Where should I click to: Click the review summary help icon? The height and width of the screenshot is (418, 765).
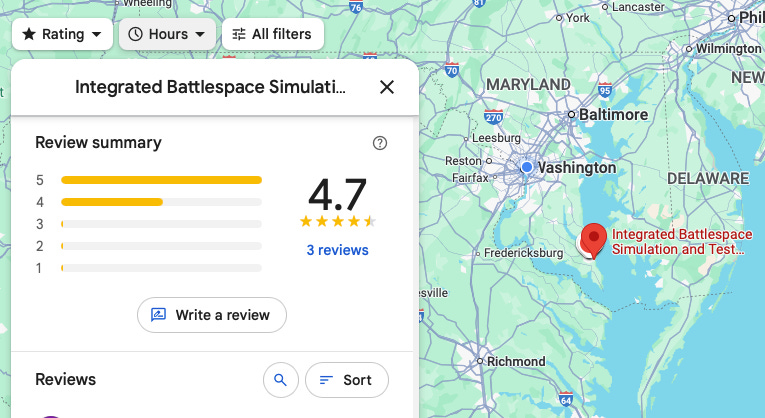click(x=380, y=143)
